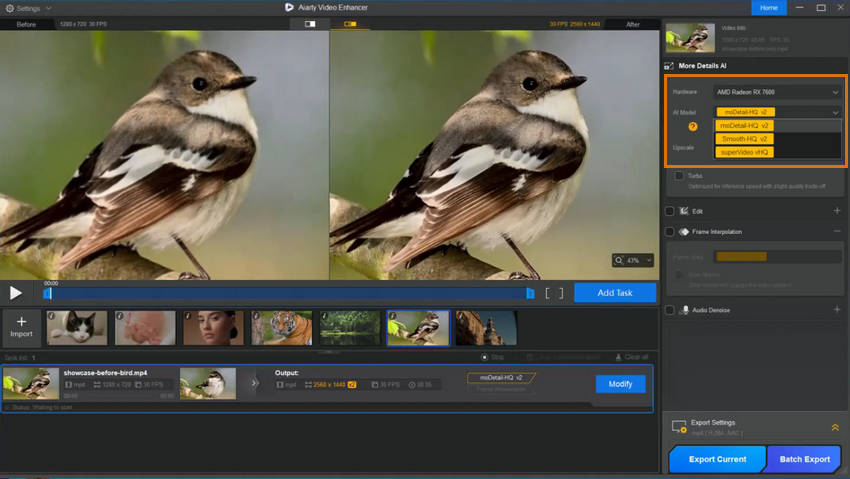
Task: Click the Modify button for bird task
Action: coord(620,384)
